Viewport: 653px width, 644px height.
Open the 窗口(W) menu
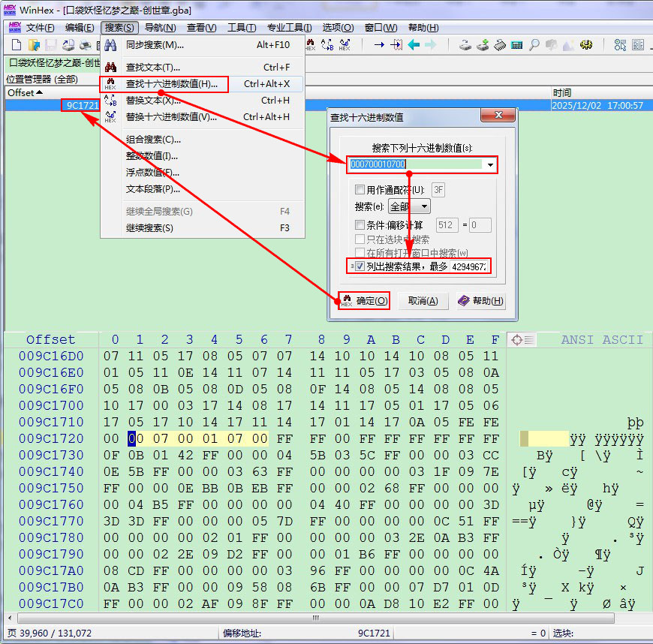tap(381, 28)
